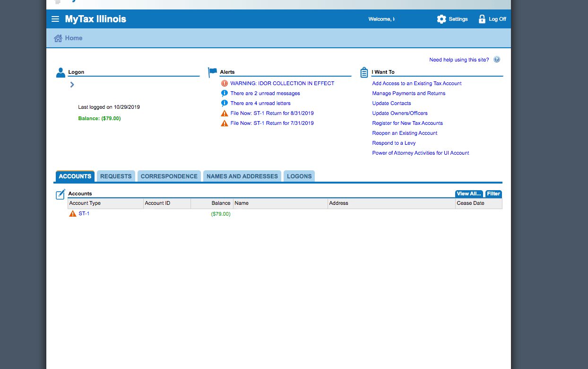Image resolution: width=588 pixels, height=369 pixels.
Task: Open 'There are 2 unread messages' link
Action: click(265, 93)
